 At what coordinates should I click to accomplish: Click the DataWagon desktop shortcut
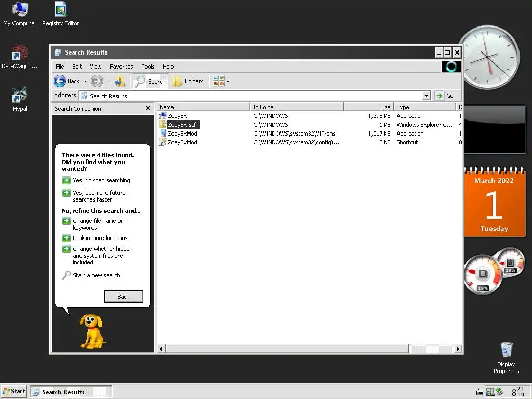tap(19, 57)
